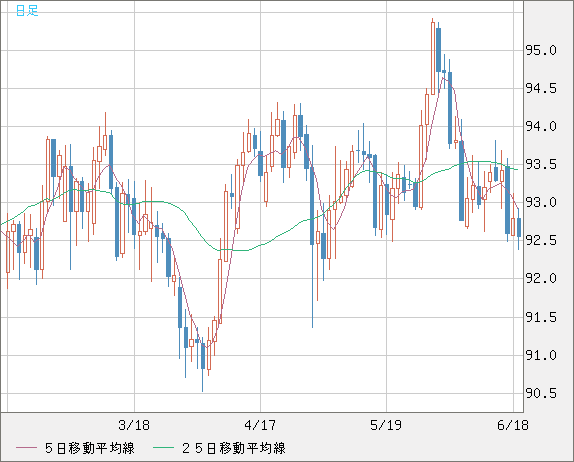Select the 92.0 price axis label
Viewport: 574px width, 462px height.
(541, 278)
